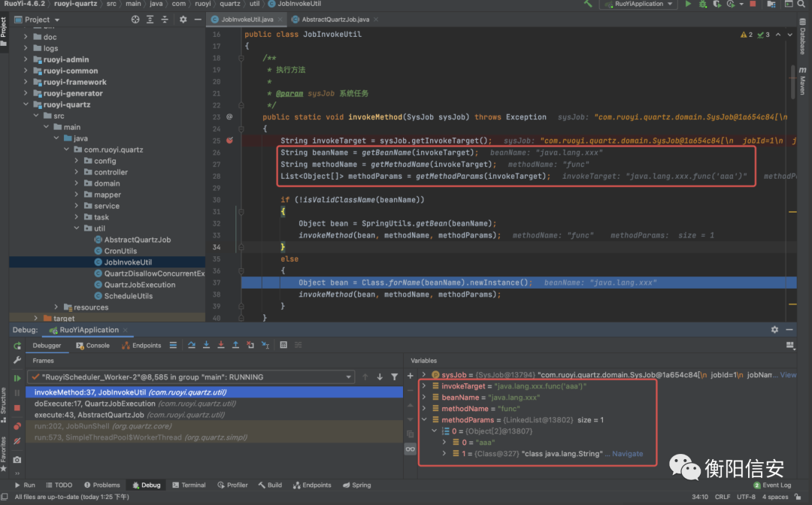Open the RuoyiScheduler_Worker-2 thread dropdown

(191, 377)
